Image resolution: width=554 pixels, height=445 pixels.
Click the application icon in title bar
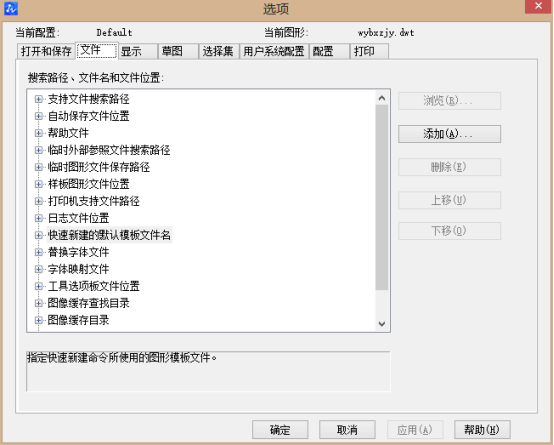pos(11,8)
